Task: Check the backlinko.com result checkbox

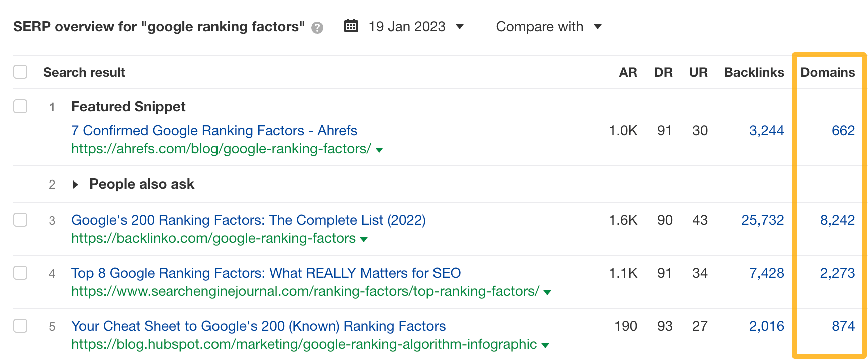Action: point(20,220)
